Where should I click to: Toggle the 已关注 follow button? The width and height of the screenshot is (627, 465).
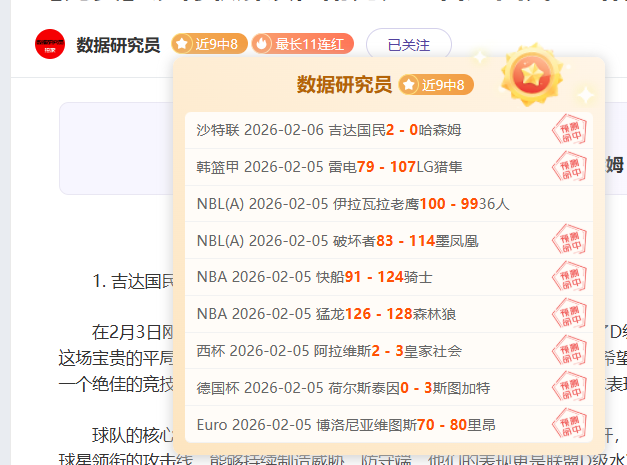[408, 45]
